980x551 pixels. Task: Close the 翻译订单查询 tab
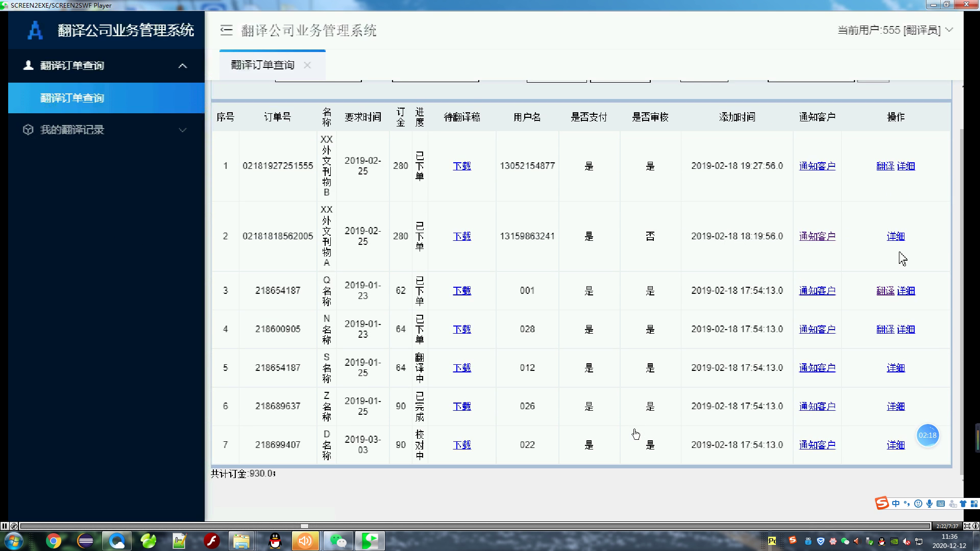(x=307, y=65)
